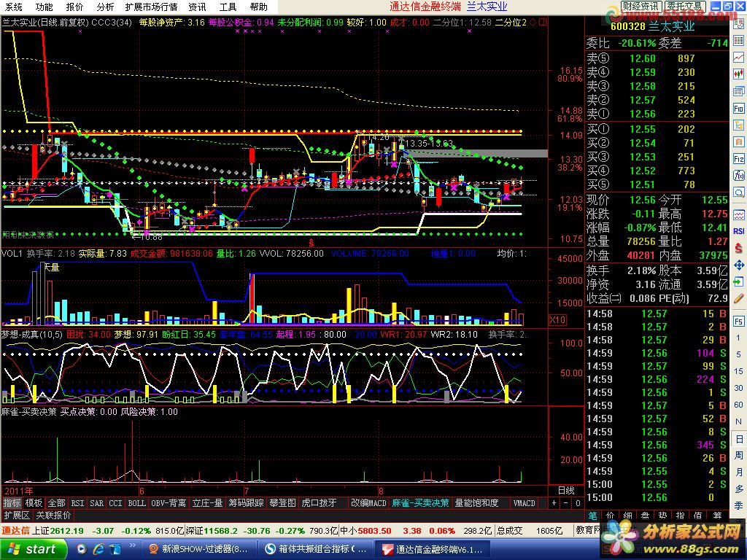Screen dimensions: 747x560
Task: Click the 委托交易 button
Action: pos(684,6)
